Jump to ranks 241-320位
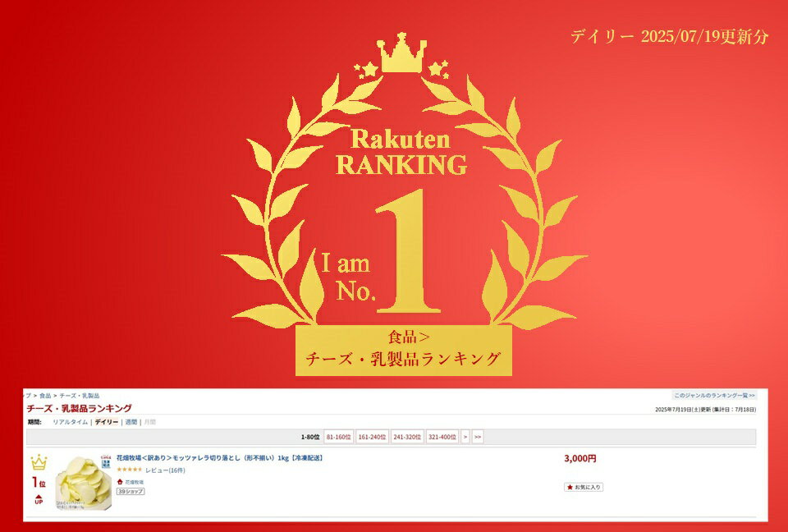The height and width of the screenshot is (532, 788). coord(407,437)
